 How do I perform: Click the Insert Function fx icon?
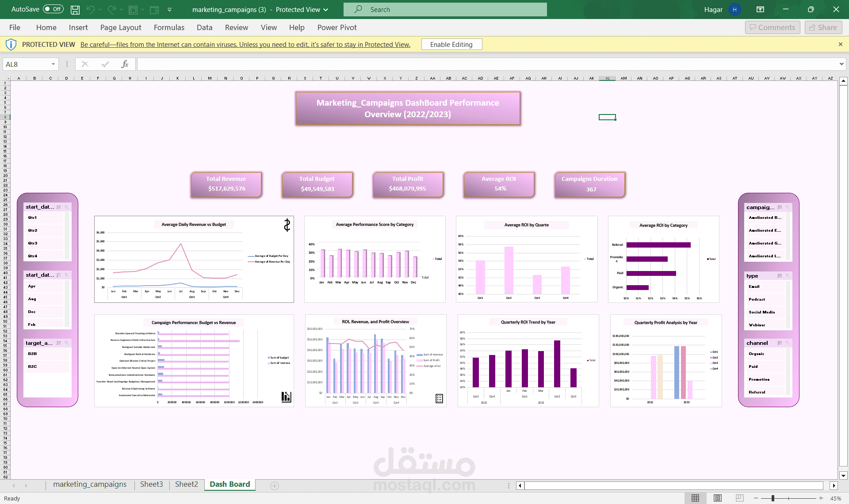(x=125, y=64)
